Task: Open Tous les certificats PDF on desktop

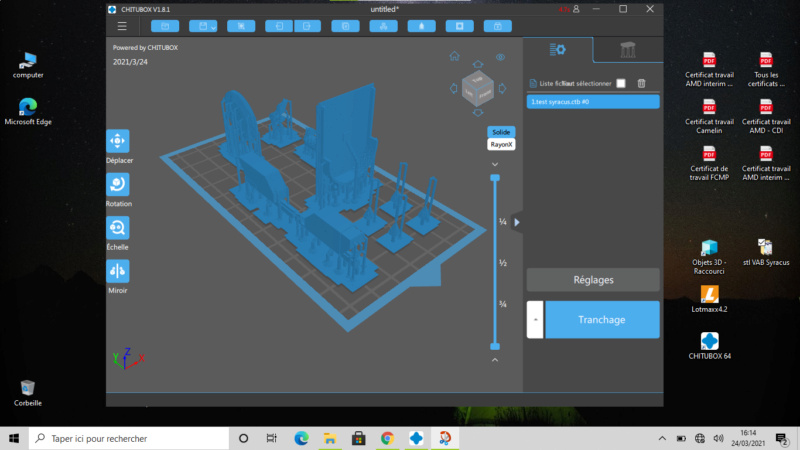Action: [x=766, y=69]
